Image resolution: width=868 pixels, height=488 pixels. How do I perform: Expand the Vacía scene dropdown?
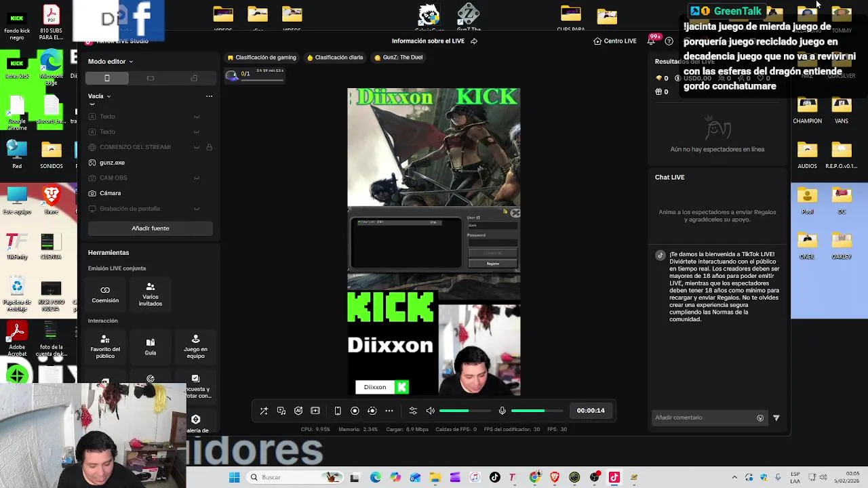99,96
